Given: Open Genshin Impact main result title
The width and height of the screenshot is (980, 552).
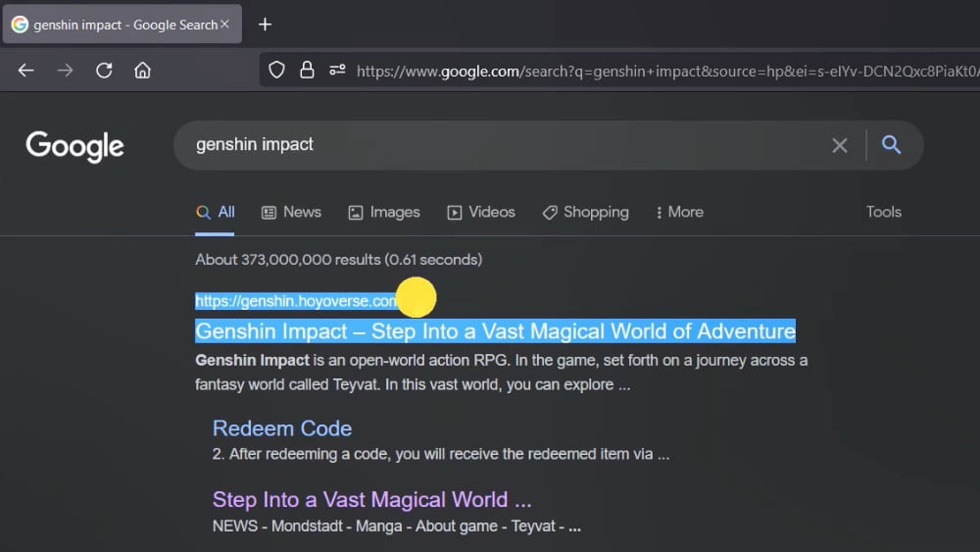Looking at the screenshot, I should click(495, 331).
